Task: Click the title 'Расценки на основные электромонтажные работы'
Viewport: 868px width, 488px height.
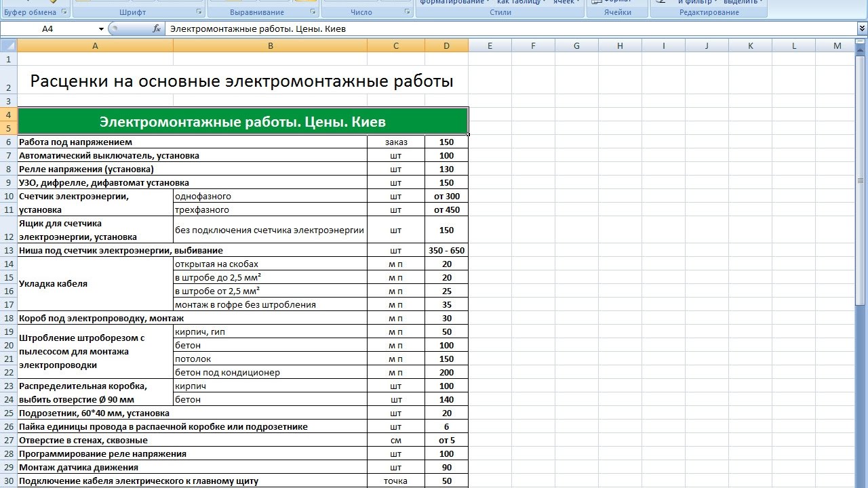Action: click(x=241, y=81)
